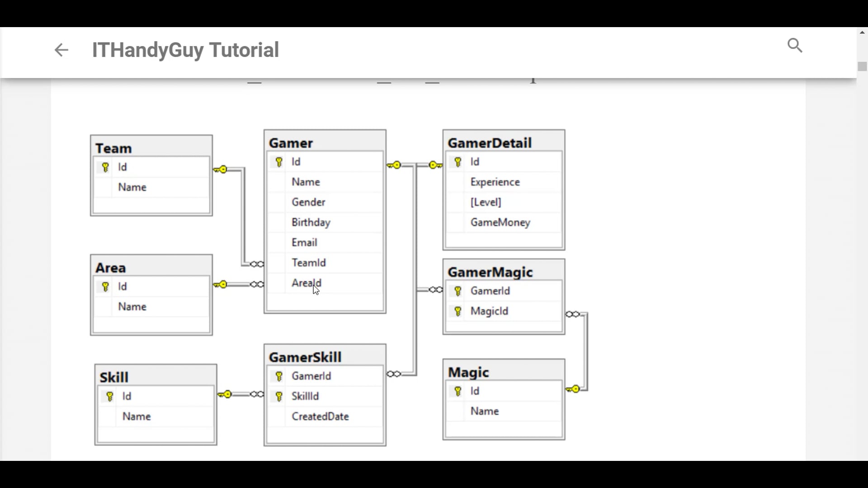Viewport: 868px width, 488px height.
Task: Click the ITHandyGuy Tutorial title
Action: [185, 50]
